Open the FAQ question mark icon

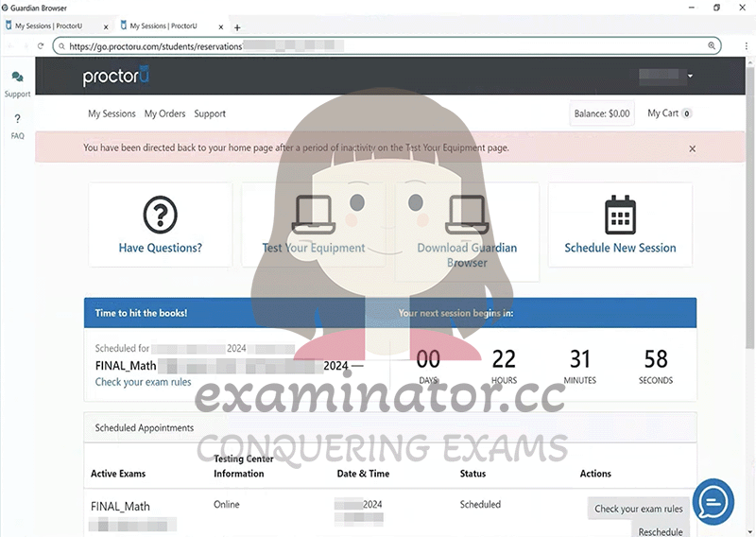point(17,119)
